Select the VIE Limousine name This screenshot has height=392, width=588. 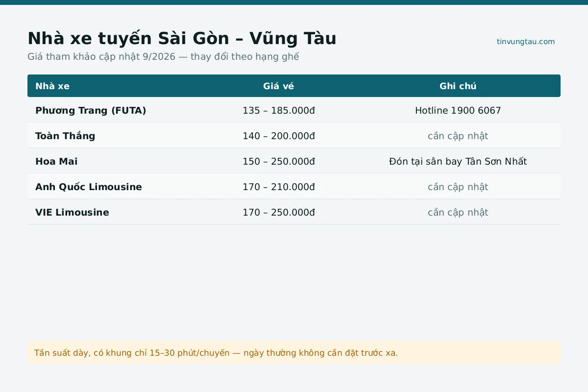pos(72,213)
